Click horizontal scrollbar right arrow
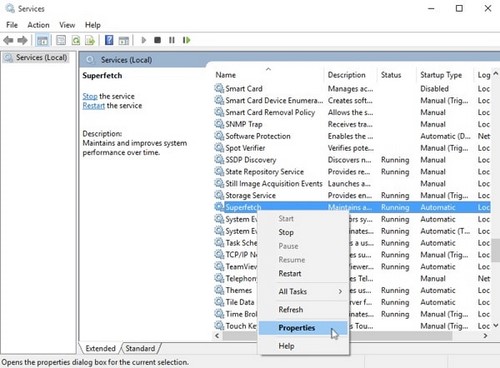Viewport: 500px width, 368px height. (x=485, y=336)
